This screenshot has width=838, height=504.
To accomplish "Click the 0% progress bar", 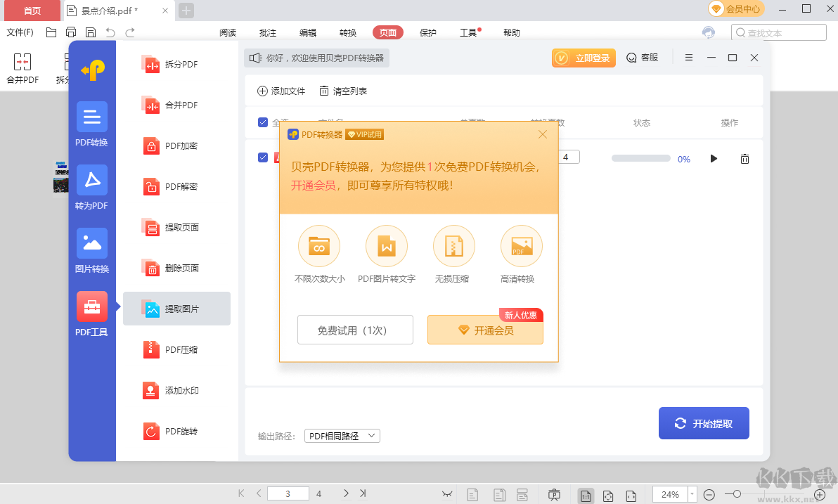I will point(640,158).
